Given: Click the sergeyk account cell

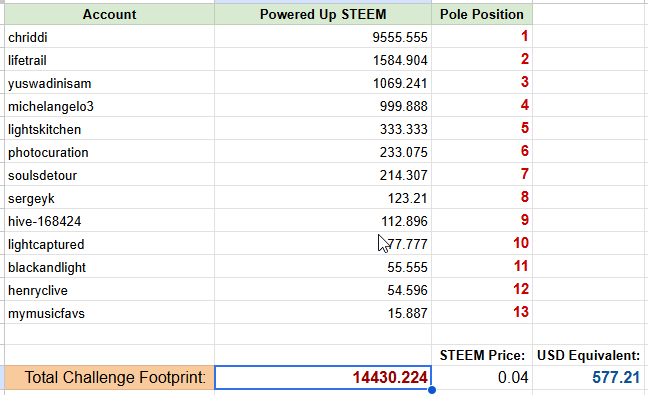Looking at the screenshot, I should pyautogui.click(x=110, y=198).
